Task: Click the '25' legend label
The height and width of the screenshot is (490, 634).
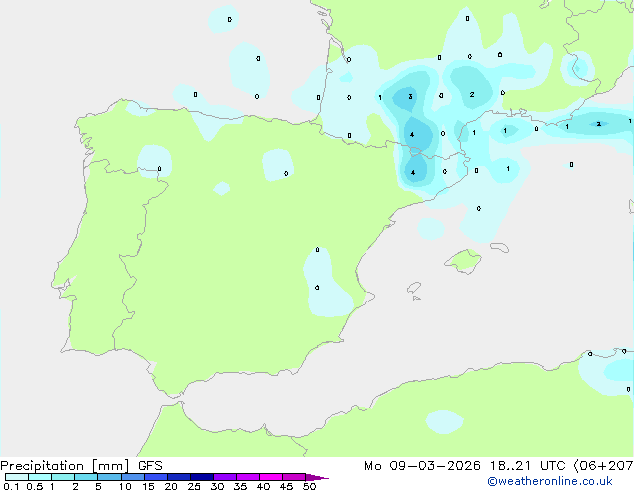Action: [x=194, y=486]
